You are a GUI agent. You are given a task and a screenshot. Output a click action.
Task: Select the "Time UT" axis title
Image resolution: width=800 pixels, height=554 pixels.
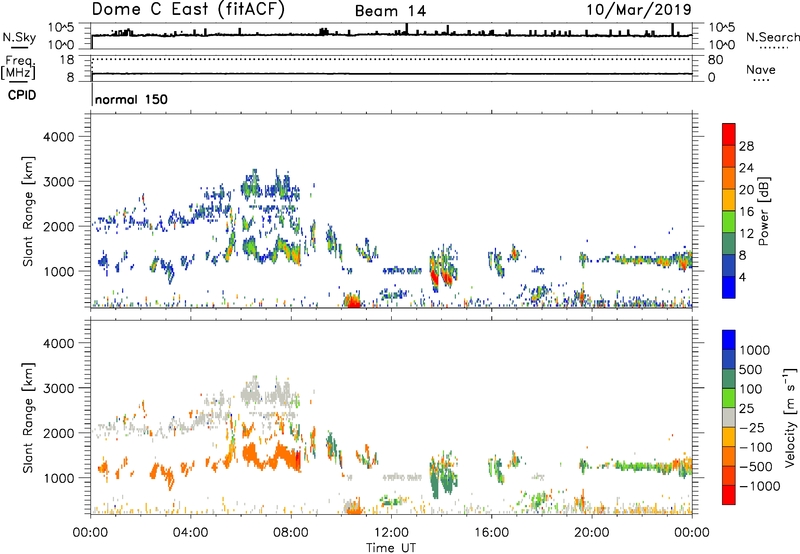click(x=391, y=547)
